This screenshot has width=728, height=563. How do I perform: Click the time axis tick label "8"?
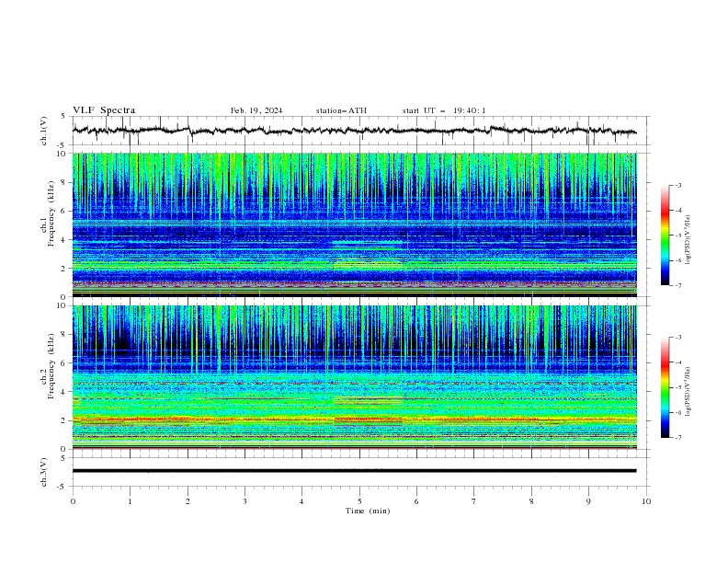531,501
